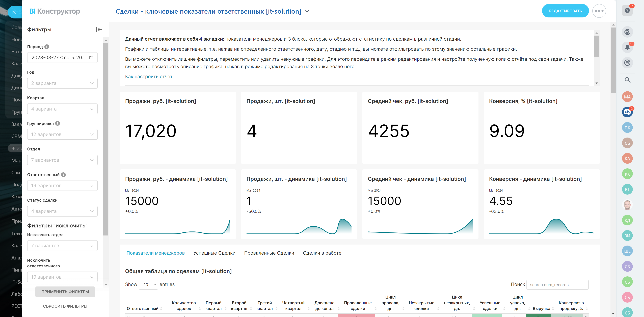Open the Как настроить отчёт link
Viewport: 644px width, 317px height.
[x=148, y=76]
